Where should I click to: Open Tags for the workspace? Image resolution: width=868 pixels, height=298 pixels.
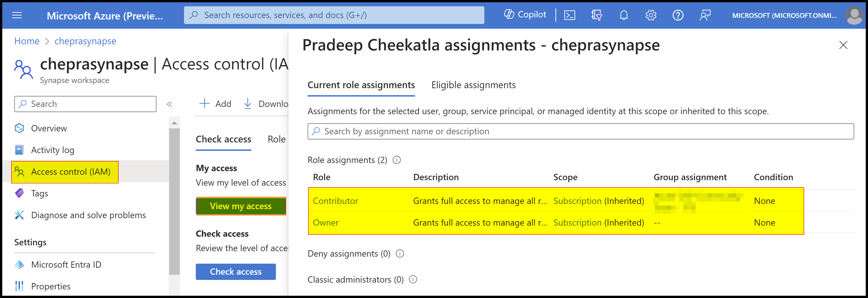pos(40,193)
